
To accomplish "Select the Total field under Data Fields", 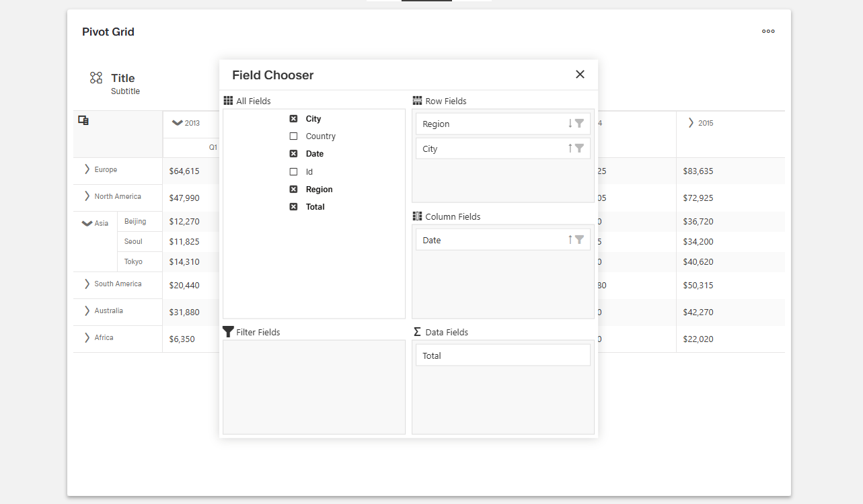I will (x=502, y=355).
